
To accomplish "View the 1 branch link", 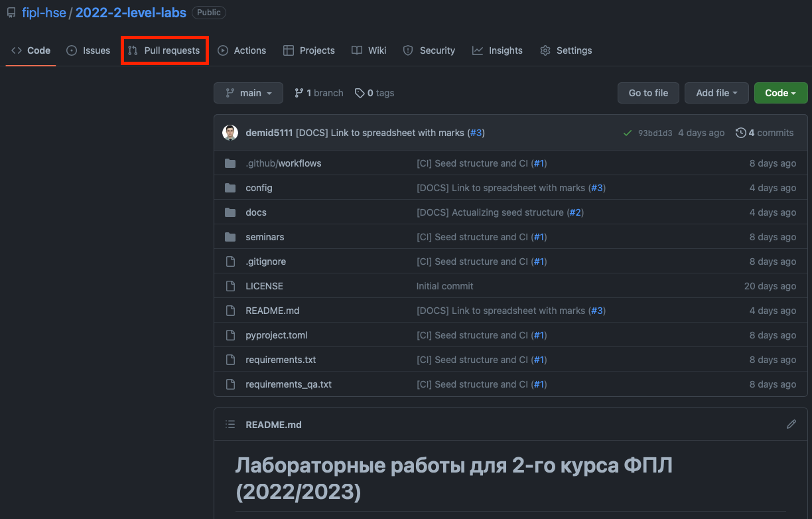I will pyautogui.click(x=319, y=93).
